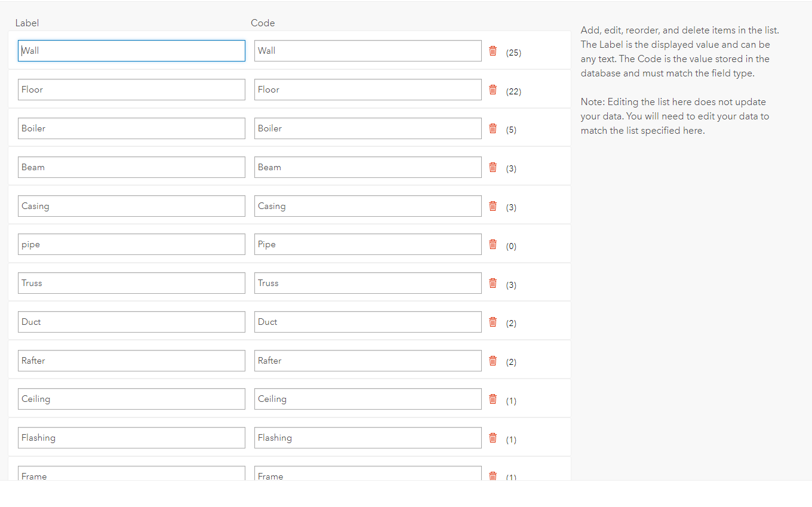This screenshot has width=812, height=507.
Task: Remove the Boiler entry with trash icon
Action: tap(493, 128)
